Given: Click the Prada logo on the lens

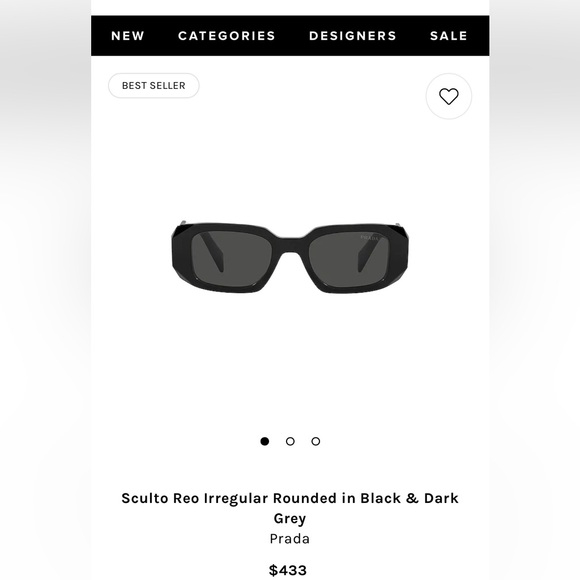Looking at the screenshot, I should (x=370, y=238).
